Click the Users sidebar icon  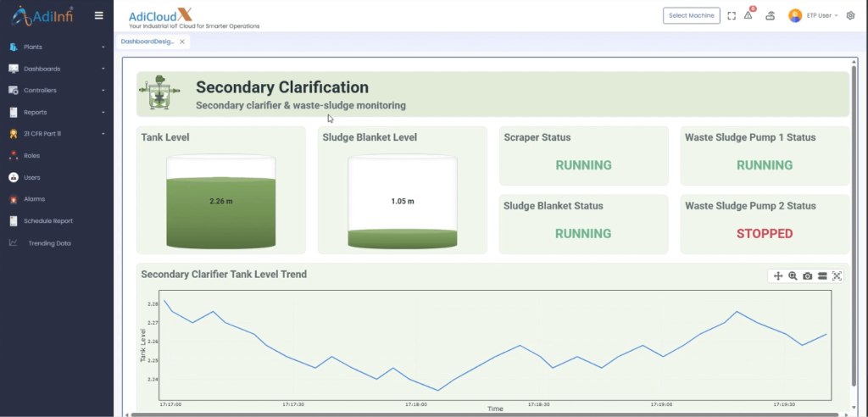[x=14, y=177]
